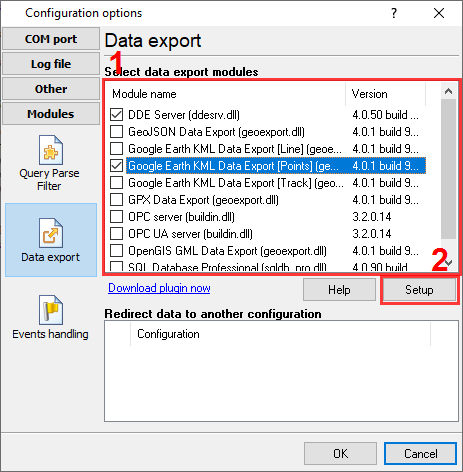Click the Version column header

click(x=385, y=94)
